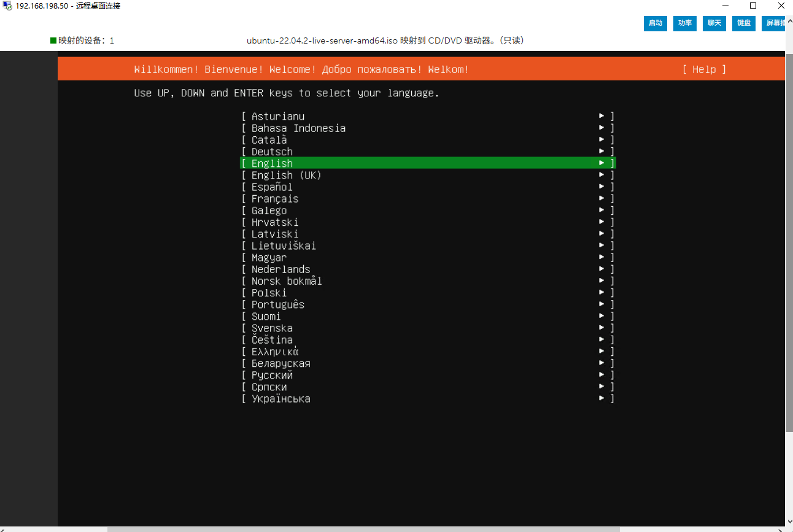Click the arrow next to Українська

coord(602,398)
